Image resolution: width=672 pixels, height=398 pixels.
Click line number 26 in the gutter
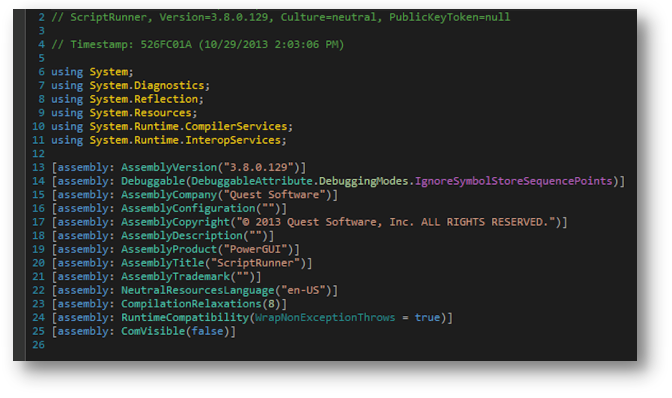pos(38,345)
